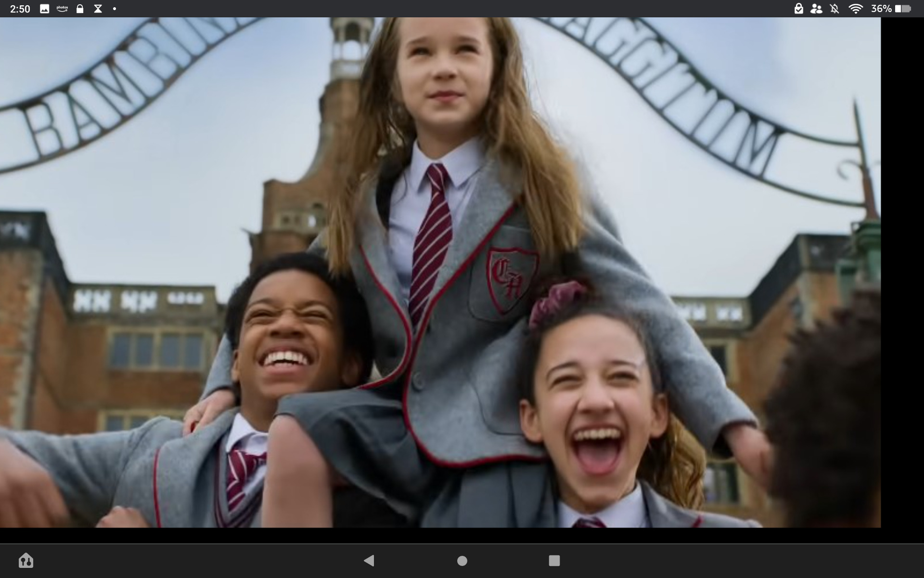Tap the back navigation triangle

coord(369,560)
